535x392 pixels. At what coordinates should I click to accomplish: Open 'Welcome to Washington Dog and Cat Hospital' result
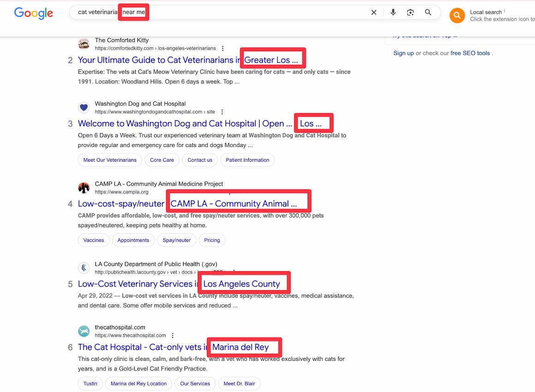[x=200, y=123]
